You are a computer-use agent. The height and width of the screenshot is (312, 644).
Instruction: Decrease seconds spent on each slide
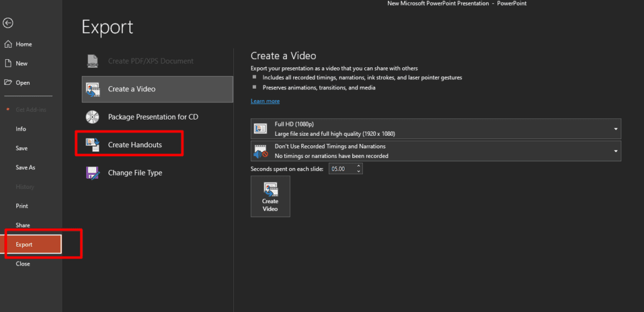pyautogui.click(x=358, y=172)
